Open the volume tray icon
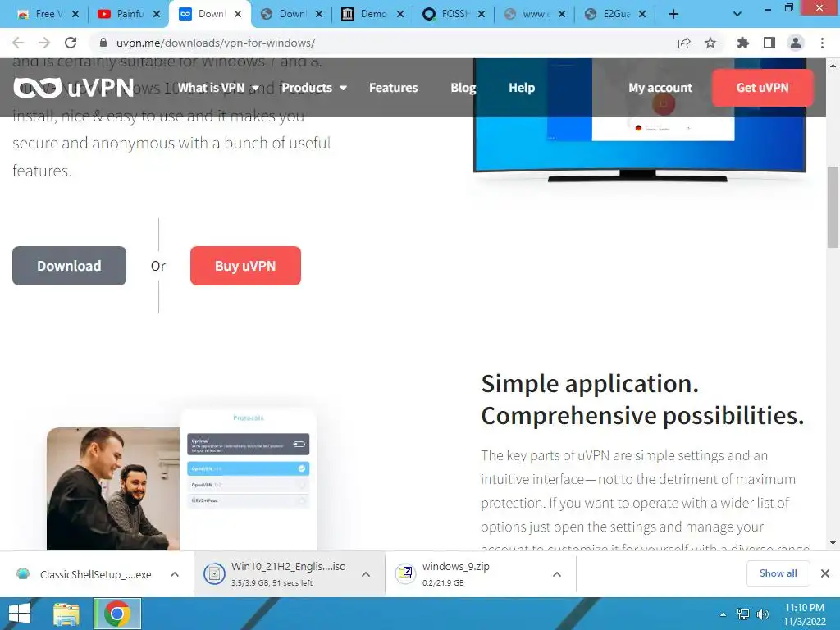Screen dimensions: 840x630 pos(763,614)
